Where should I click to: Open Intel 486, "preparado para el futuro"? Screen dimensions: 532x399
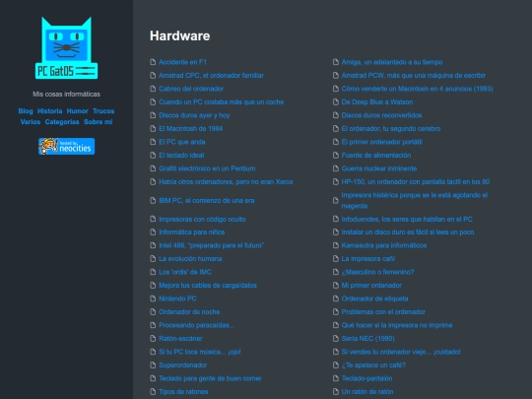[x=212, y=245]
